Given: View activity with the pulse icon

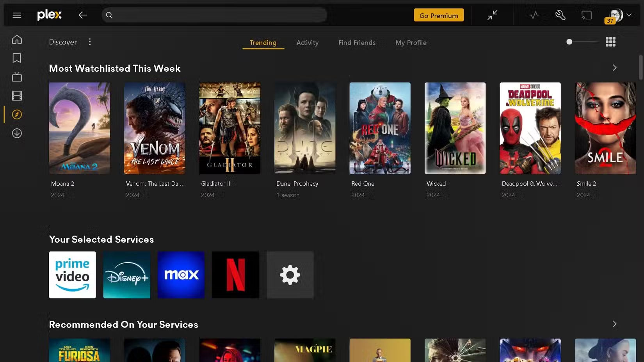Looking at the screenshot, I should click(534, 15).
